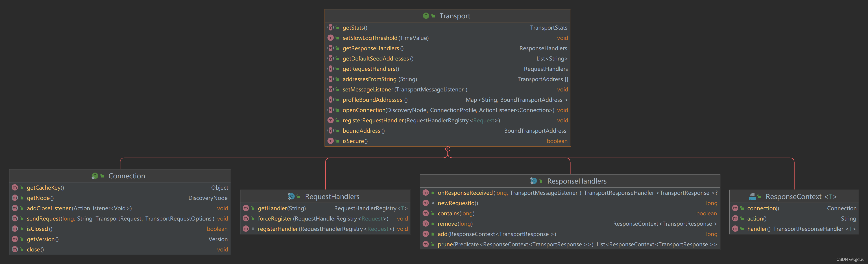868x264 pixels.
Task: Select the ResponseHandlers node title
Action: click(x=577, y=181)
